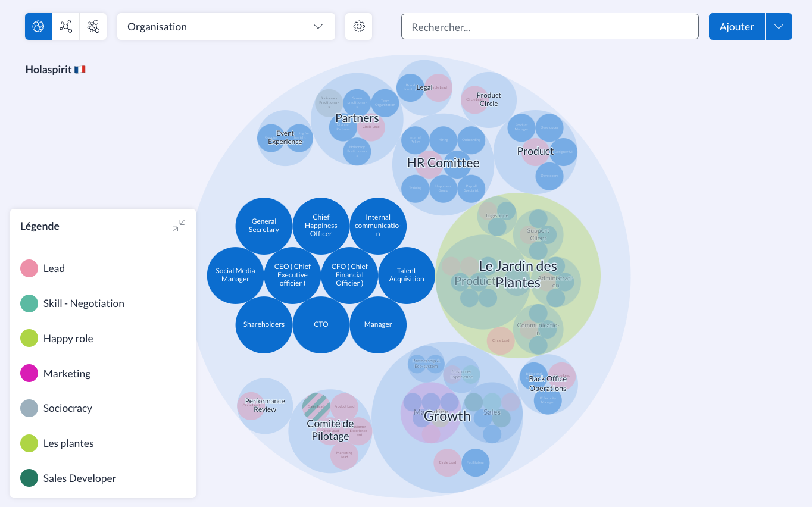Select the Social Media Manager role
Viewport: 812px width, 507px height.
tap(235, 275)
